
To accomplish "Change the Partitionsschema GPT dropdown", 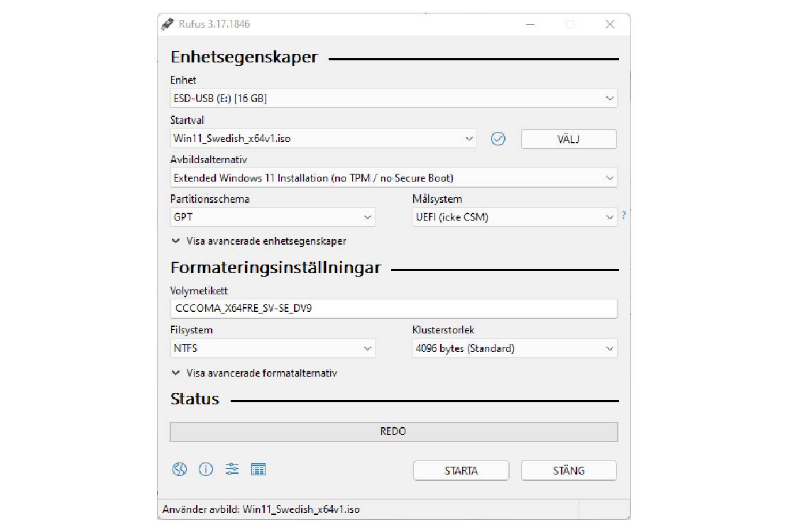I will pyautogui.click(x=273, y=218).
